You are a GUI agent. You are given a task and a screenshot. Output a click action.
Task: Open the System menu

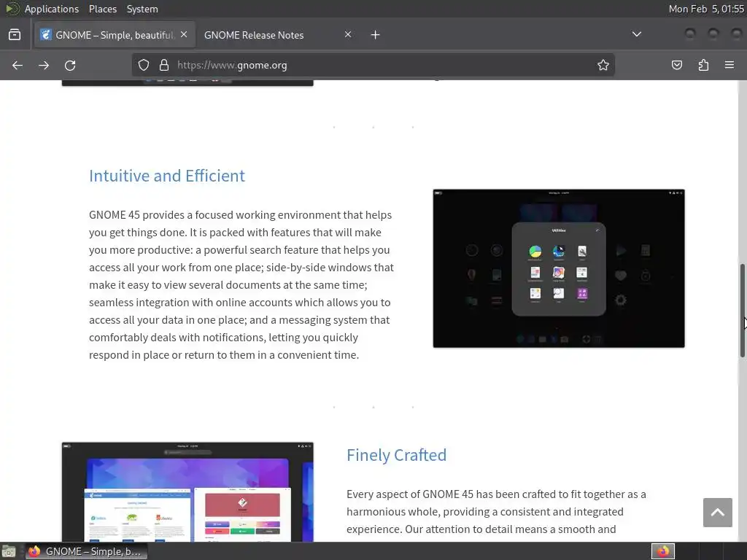pos(142,9)
